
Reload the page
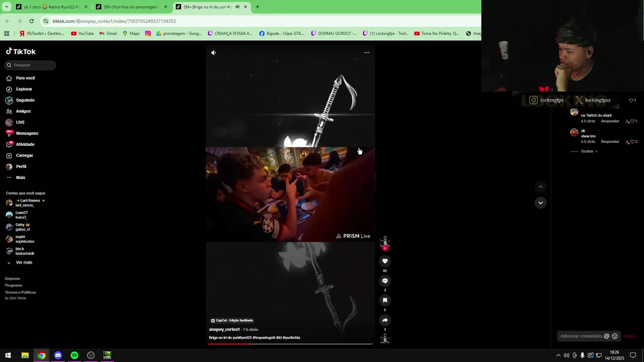[31, 21]
